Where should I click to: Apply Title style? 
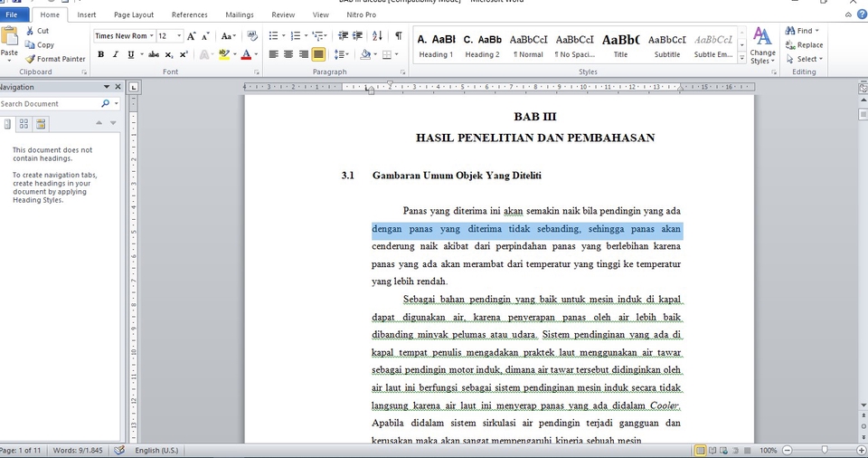pyautogui.click(x=620, y=45)
